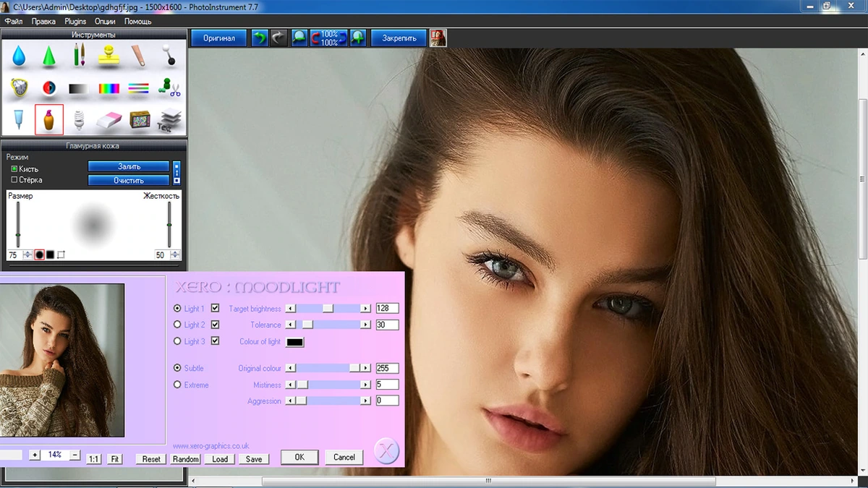Select the light bulb tool
868x488 pixels.
(x=80, y=120)
